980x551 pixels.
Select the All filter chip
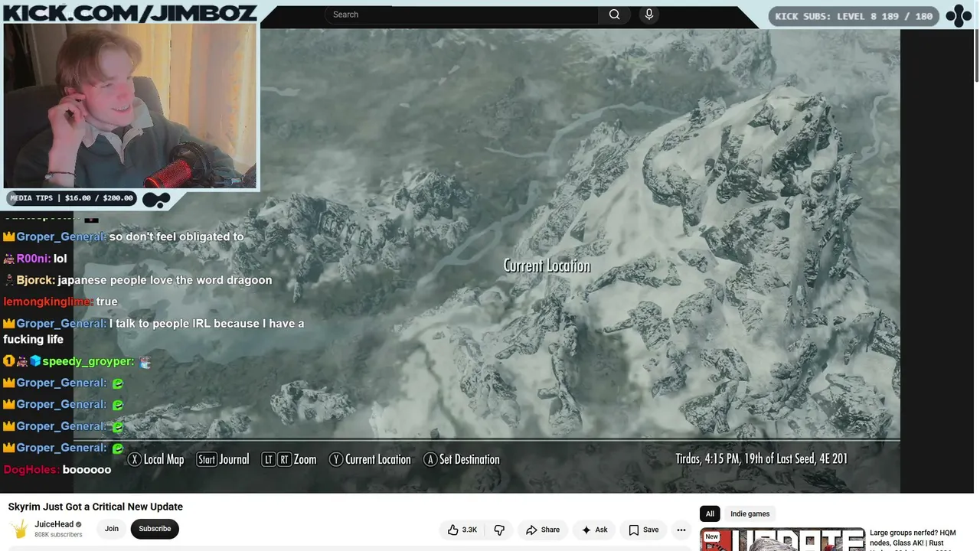click(710, 514)
